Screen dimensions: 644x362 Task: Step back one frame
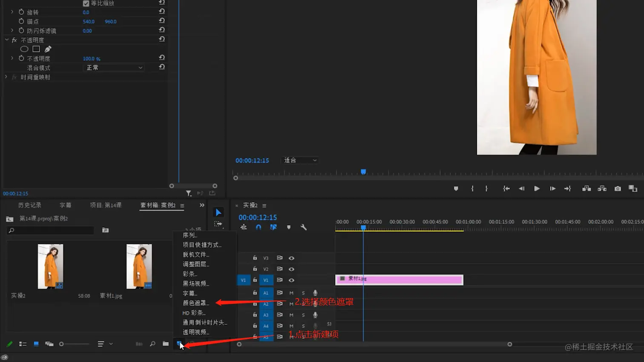pos(521,189)
